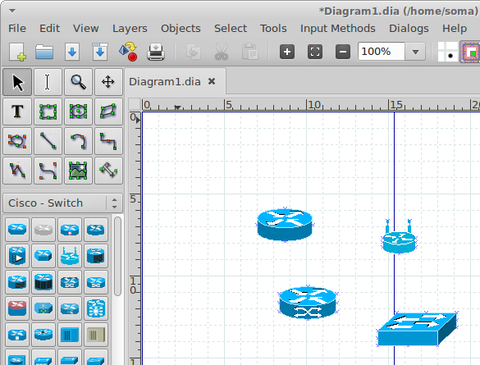Viewport: 480px width, 365px height.
Task: Open the Help menu
Action: pos(454,28)
